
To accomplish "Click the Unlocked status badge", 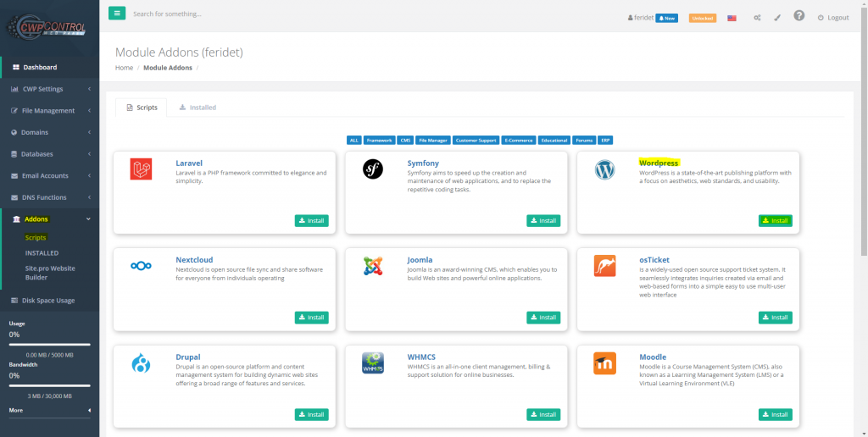I will click(x=703, y=18).
